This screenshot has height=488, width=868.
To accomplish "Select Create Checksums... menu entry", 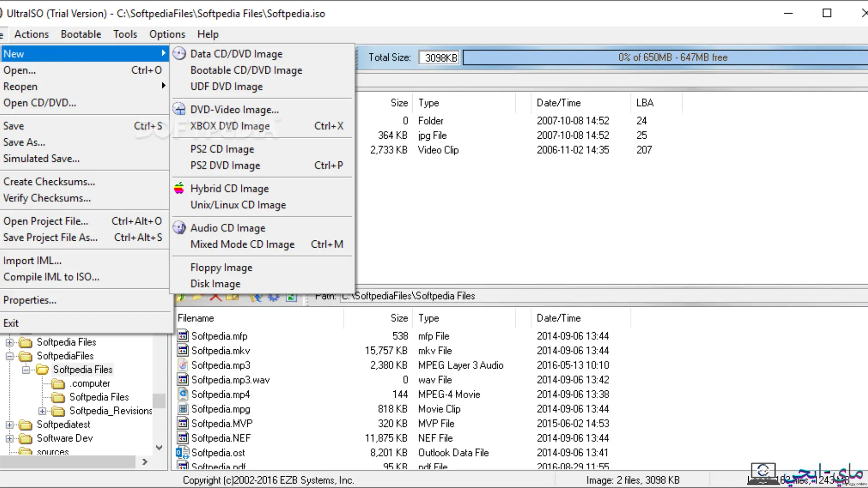I will (85, 182).
